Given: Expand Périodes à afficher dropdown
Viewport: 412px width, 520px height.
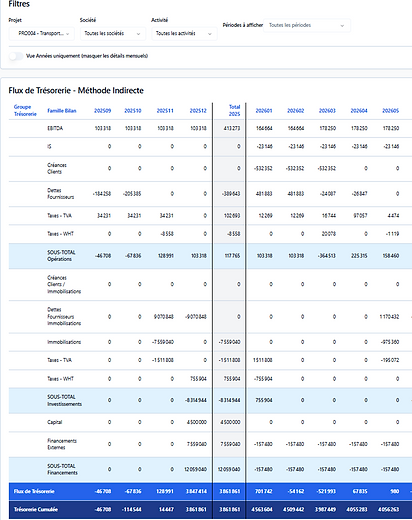Looking at the screenshot, I should click(307, 25).
